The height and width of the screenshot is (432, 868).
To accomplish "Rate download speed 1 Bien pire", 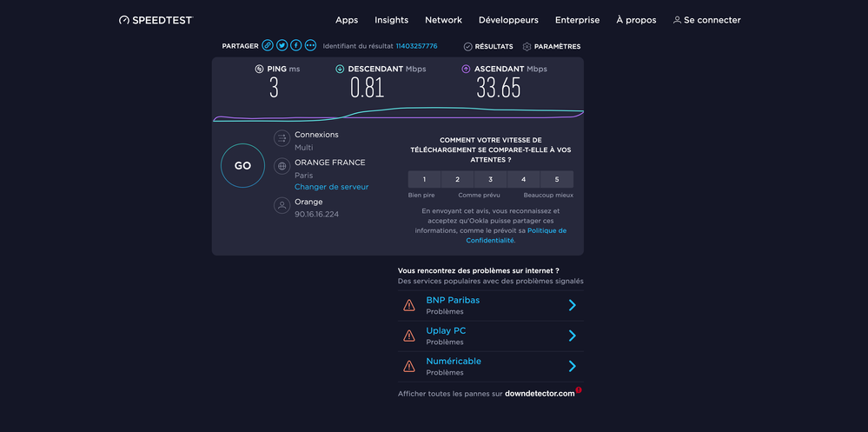I will (424, 179).
